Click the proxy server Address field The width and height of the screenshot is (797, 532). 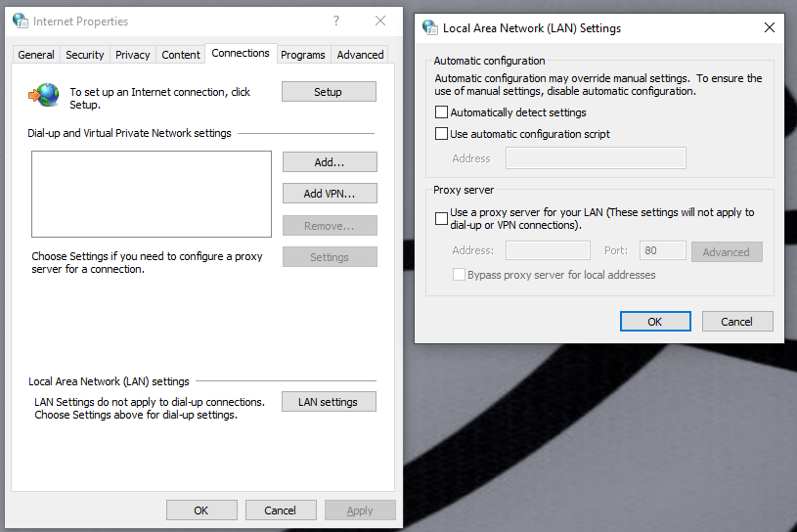pyautogui.click(x=548, y=250)
